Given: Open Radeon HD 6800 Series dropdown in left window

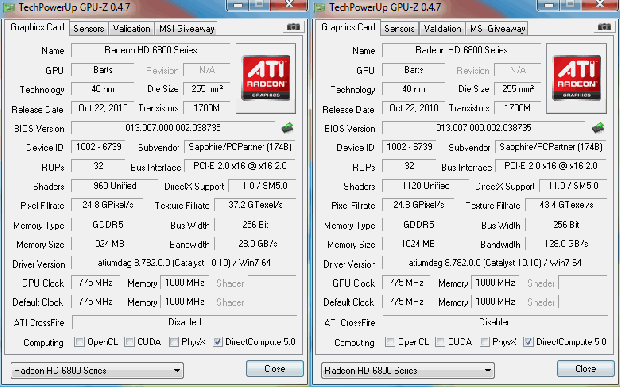Looking at the screenshot, I should (97, 370).
